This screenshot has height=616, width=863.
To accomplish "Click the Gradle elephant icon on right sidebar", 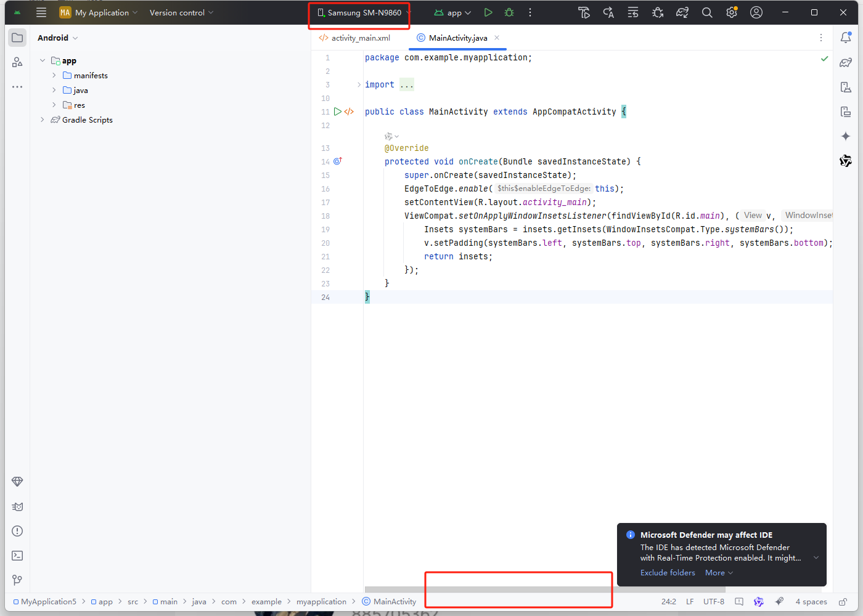I will tap(846, 62).
